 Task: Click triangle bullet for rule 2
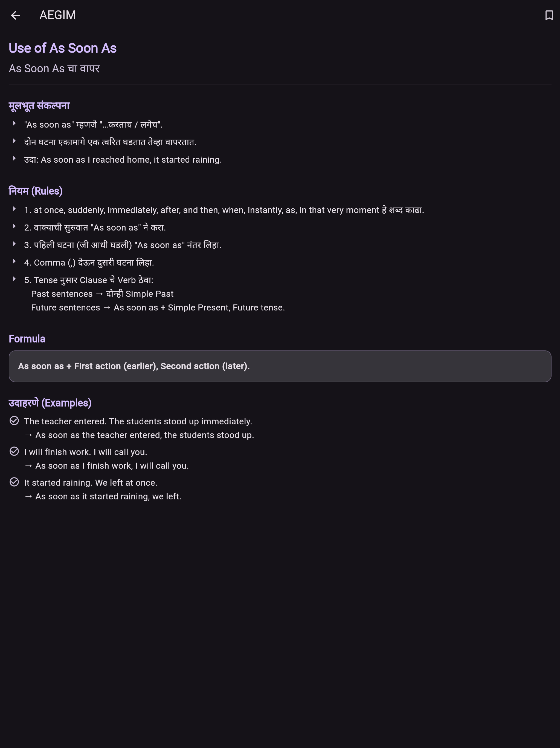click(x=14, y=227)
